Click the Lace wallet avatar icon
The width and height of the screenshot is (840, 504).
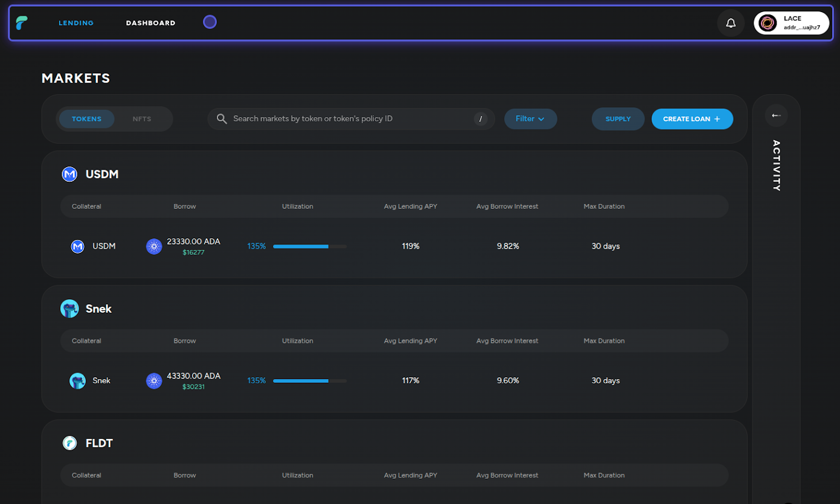coord(768,23)
